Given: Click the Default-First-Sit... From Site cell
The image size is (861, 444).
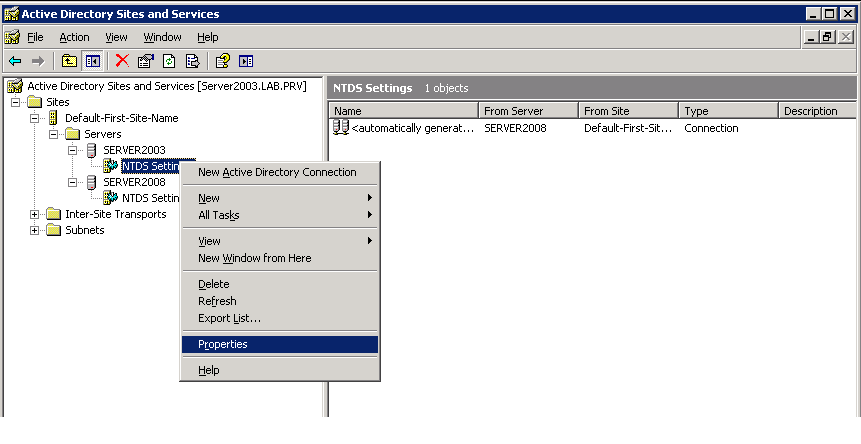Looking at the screenshot, I should tap(628, 128).
